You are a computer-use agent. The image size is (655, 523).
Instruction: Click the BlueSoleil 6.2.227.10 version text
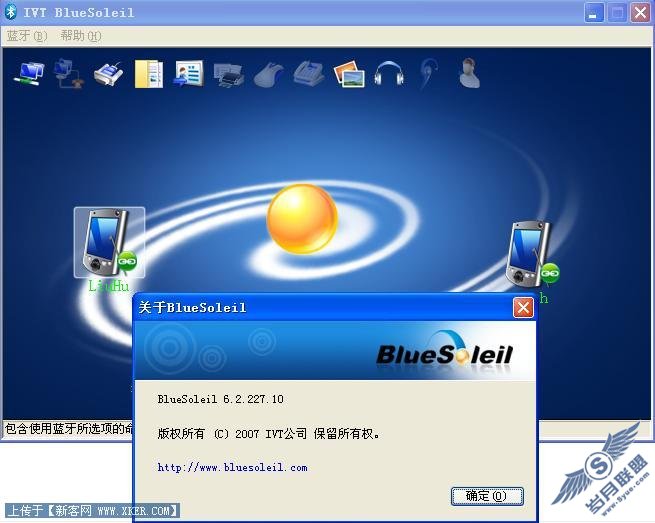221,399
